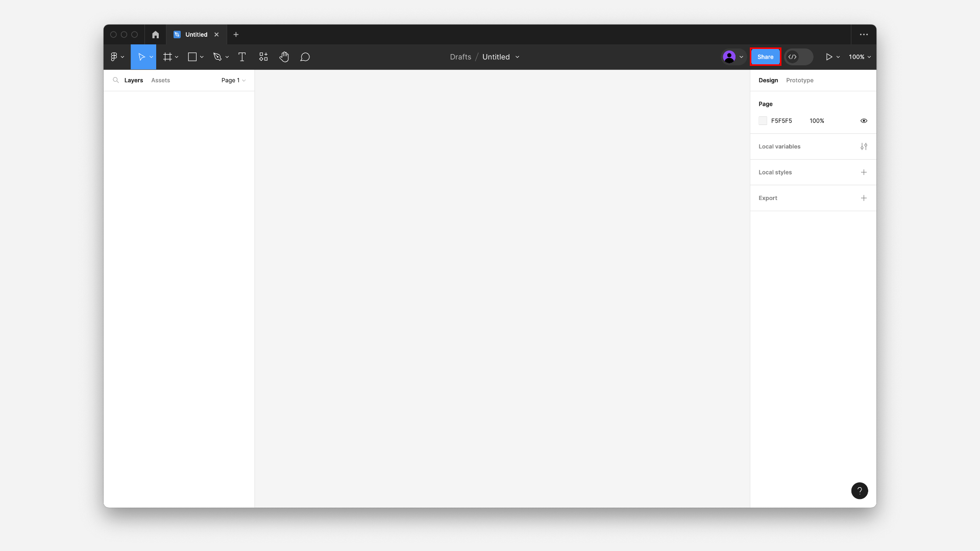Image resolution: width=980 pixels, height=551 pixels.
Task: Expand Move tool options chevron
Action: click(151, 57)
